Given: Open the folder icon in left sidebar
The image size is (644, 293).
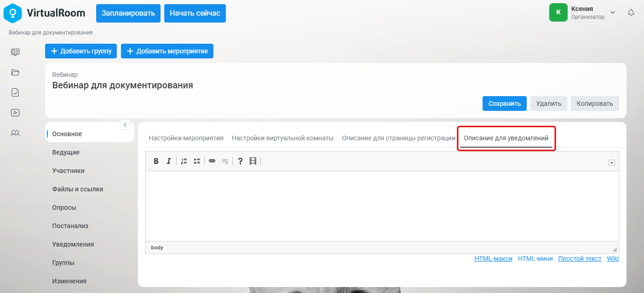Looking at the screenshot, I should (x=15, y=72).
